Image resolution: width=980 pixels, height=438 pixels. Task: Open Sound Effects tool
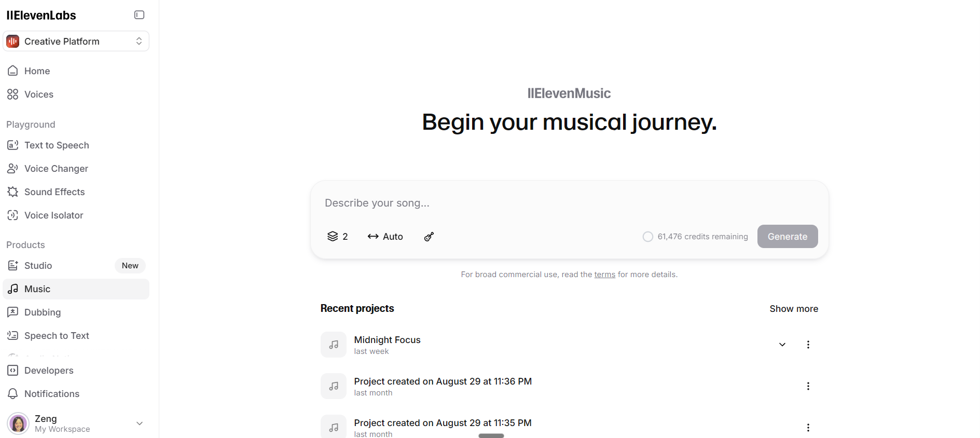point(76,192)
